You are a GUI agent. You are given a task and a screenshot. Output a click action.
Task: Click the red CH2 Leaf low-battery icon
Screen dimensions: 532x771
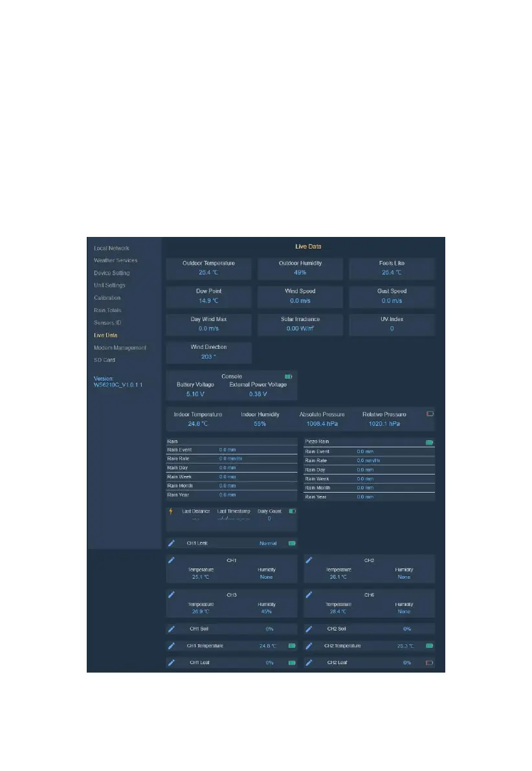(x=429, y=663)
